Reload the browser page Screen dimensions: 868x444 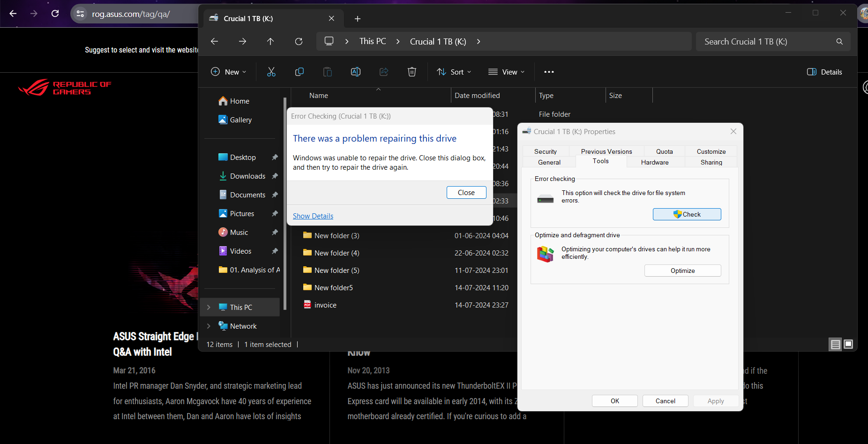[x=55, y=14]
